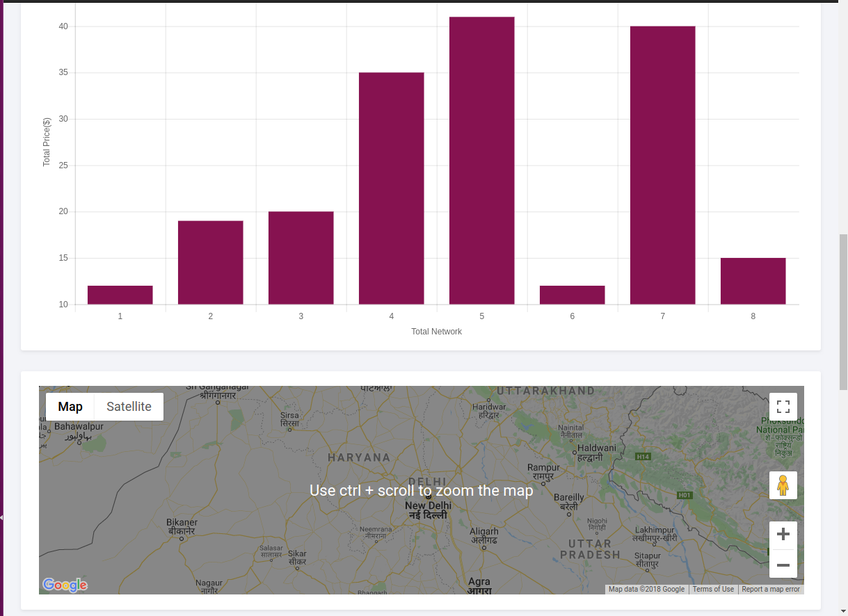Click the H14 highway shield on map

pos(643,457)
